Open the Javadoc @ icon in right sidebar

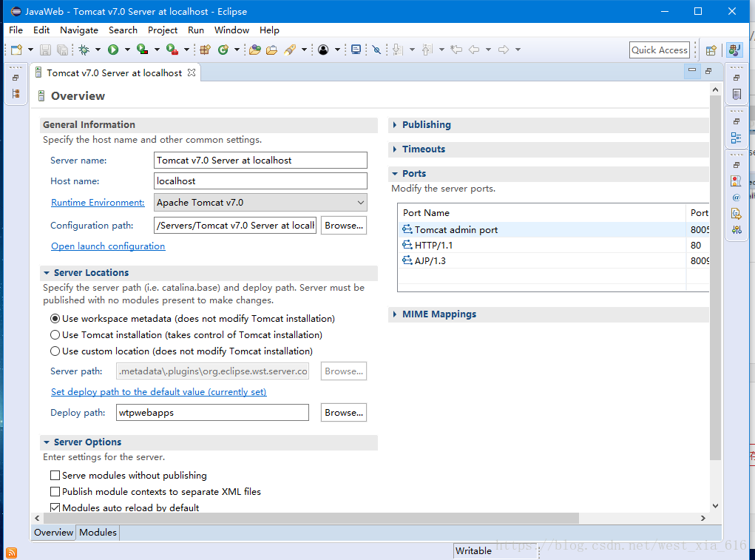coord(737,198)
